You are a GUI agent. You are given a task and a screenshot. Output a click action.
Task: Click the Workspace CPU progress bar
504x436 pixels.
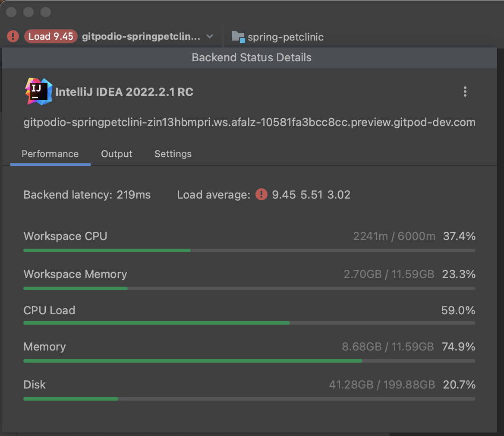click(x=249, y=250)
